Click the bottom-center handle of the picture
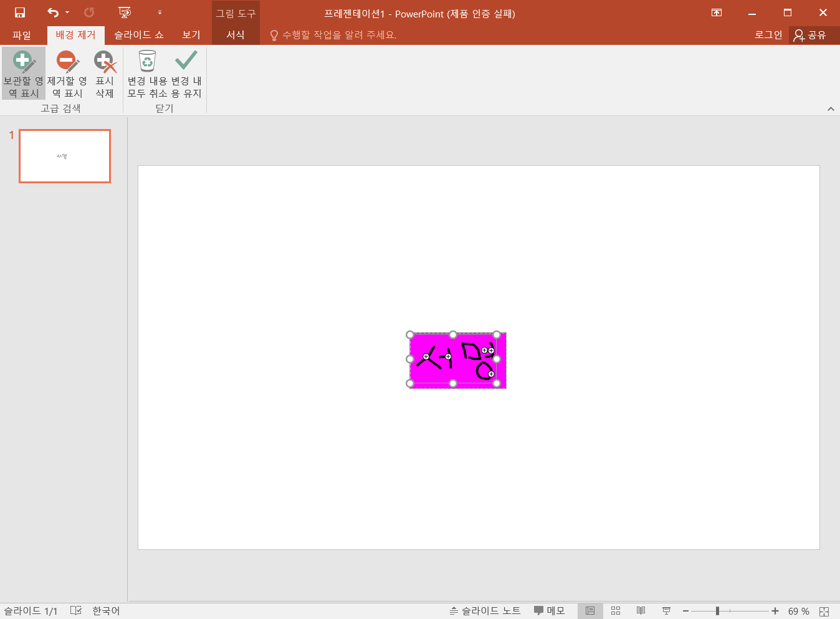 [453, 383]
